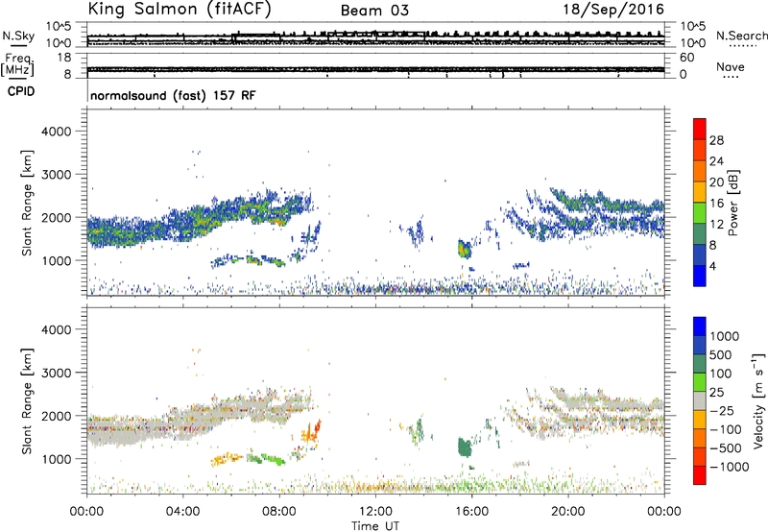Click the green velocity blob near 16:00
This screenshot has height=532, width=768.
point(464,447)
